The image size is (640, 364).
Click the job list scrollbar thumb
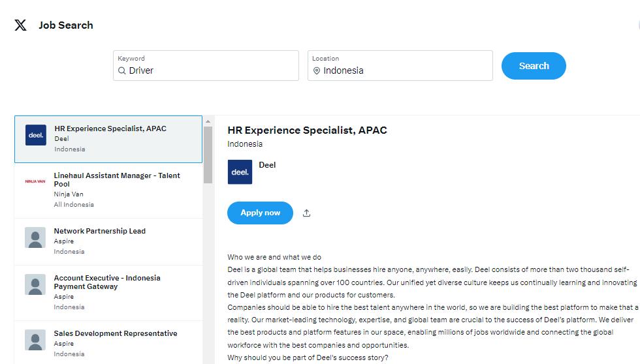pyautogui.click(x=208, y=155)
